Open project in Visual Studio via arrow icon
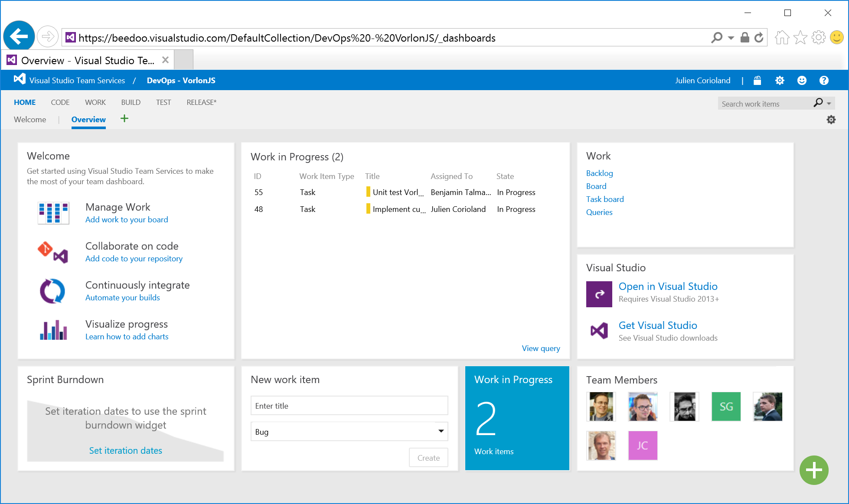 click(599, 294)
